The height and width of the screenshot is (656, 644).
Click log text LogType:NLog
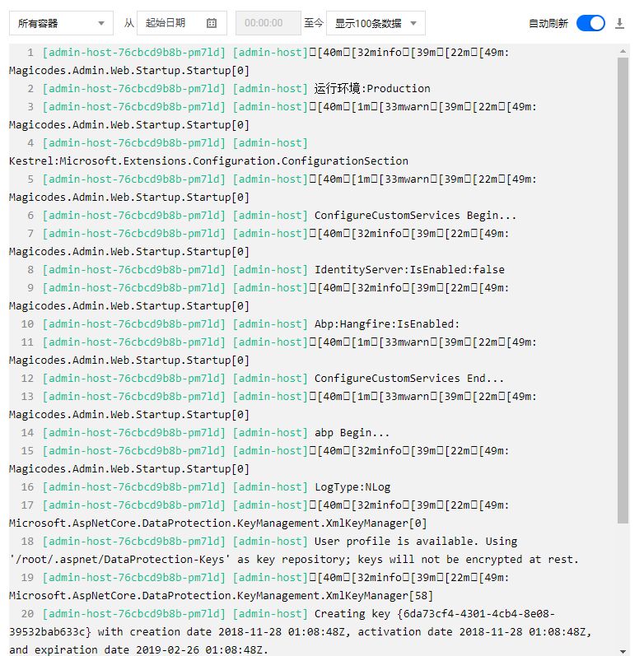pyautogui.click(x=352, y=487)
